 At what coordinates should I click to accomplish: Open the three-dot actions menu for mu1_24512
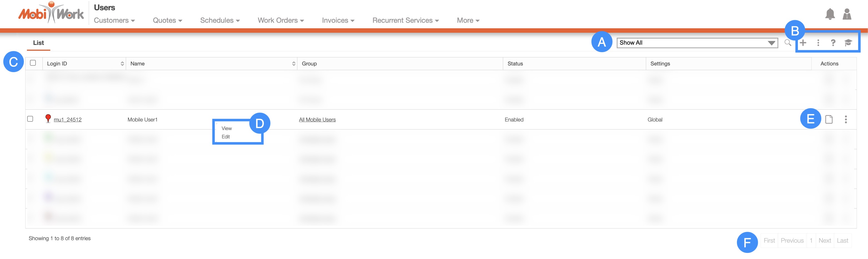coord(846,120)
